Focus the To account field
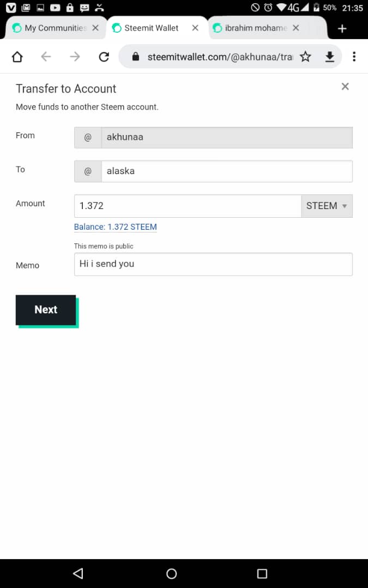The image size is (368, 588). click(x=226, y=171)
